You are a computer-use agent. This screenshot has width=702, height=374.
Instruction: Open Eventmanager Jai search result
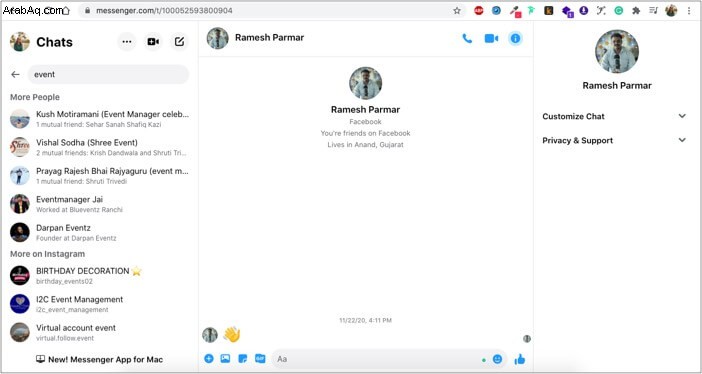click(x=99, y=204)
